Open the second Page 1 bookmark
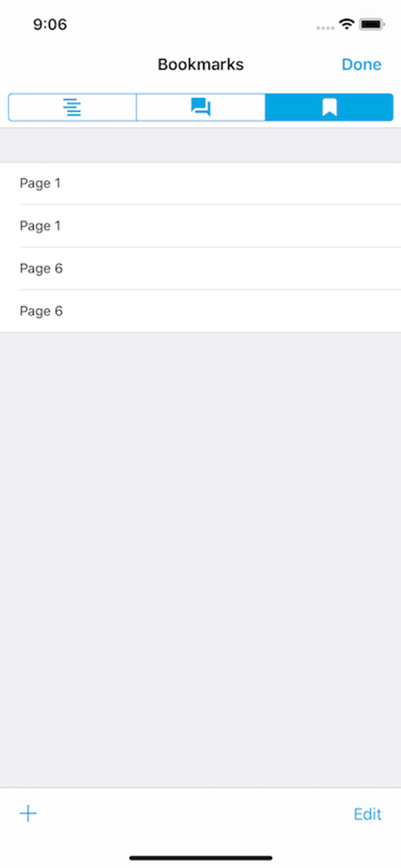The height and width of the screenshot is (868, 401). pos(200,226)
